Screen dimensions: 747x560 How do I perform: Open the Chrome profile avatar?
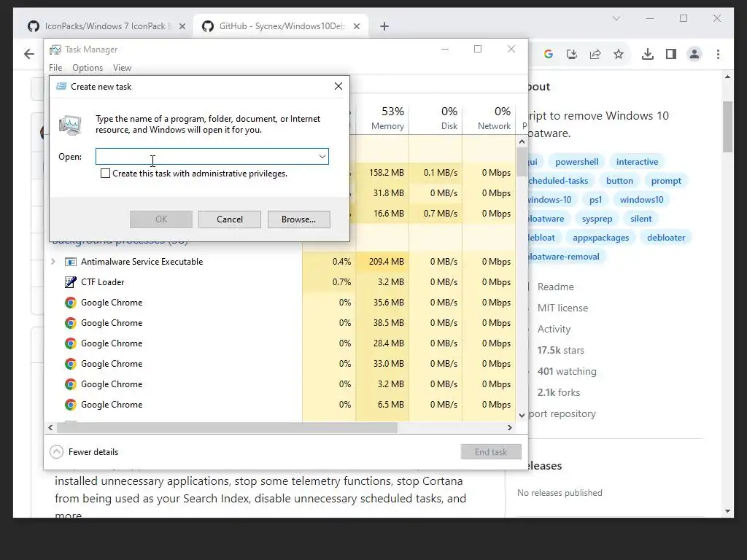(x=694, y=54)
